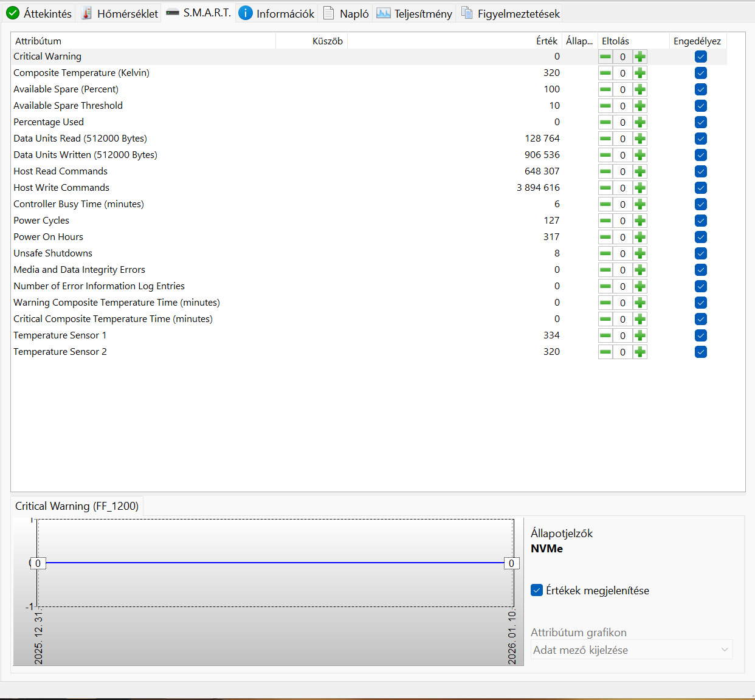Click minus icon for Temperature Sensor 2
This screenshot has height=700, width=755.
(x=605, y=352)
